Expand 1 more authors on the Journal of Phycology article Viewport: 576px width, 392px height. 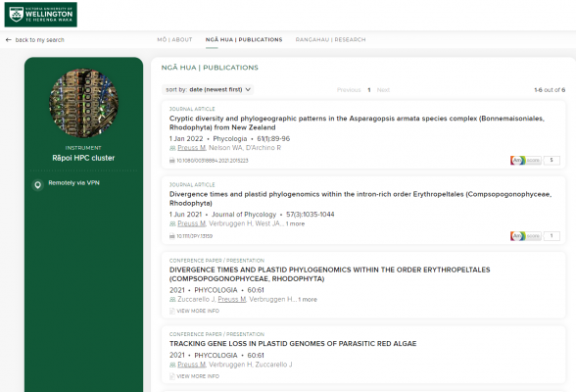296,223
